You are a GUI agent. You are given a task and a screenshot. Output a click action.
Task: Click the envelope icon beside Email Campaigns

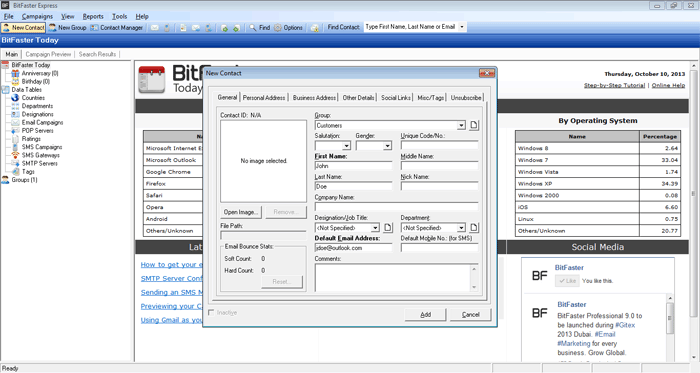[16, 122]
